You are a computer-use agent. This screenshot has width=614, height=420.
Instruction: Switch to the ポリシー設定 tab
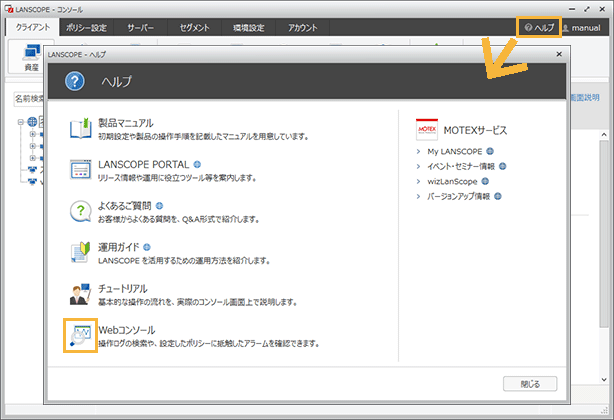(86, 27)
